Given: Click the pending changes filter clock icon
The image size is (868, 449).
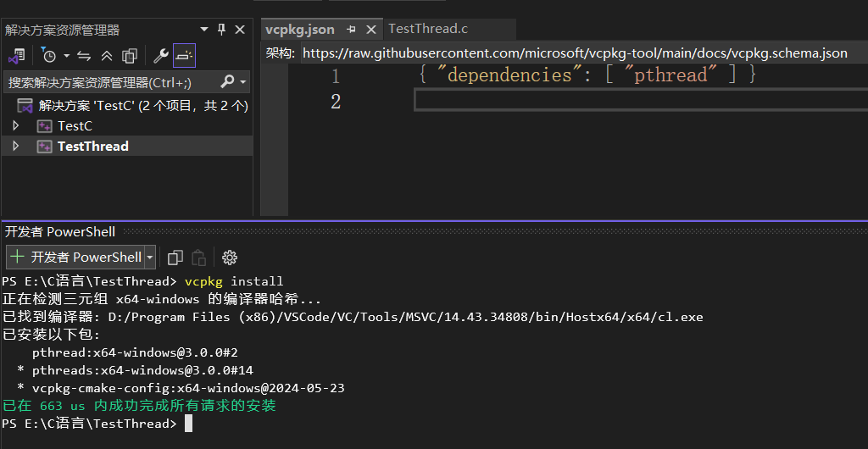Looking at the screenshot, I should (x=48, y=55).
